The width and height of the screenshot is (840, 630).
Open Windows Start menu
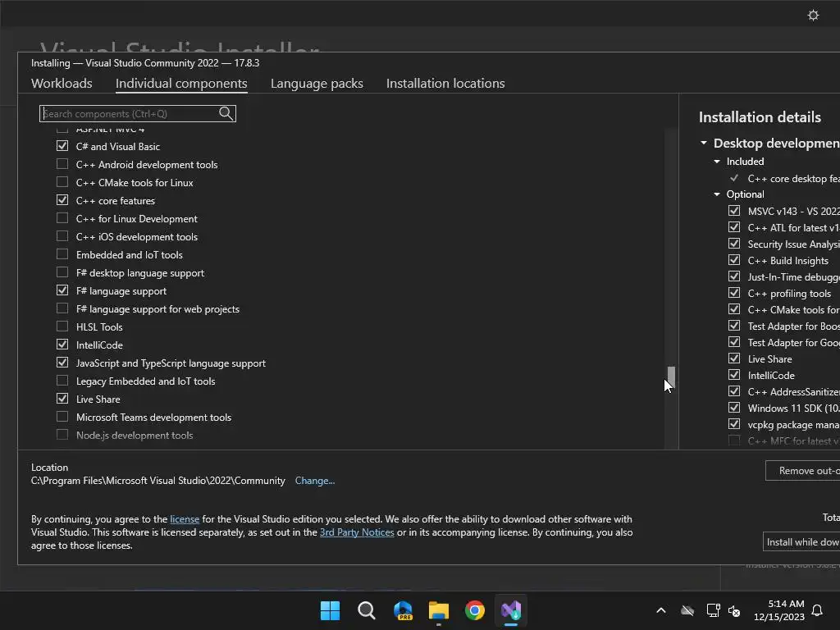(x=330, y=610)
